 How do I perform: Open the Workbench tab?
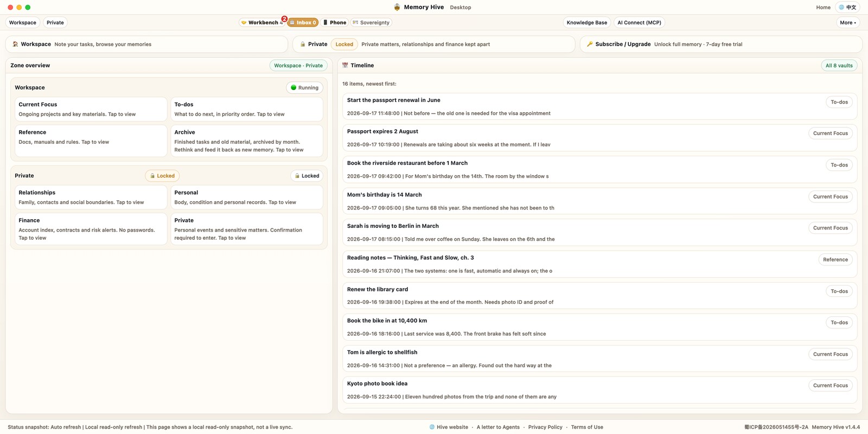(x=263, y=23)
